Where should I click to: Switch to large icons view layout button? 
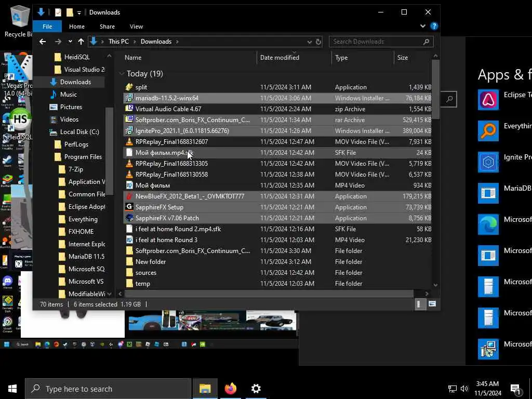[432, 304]
